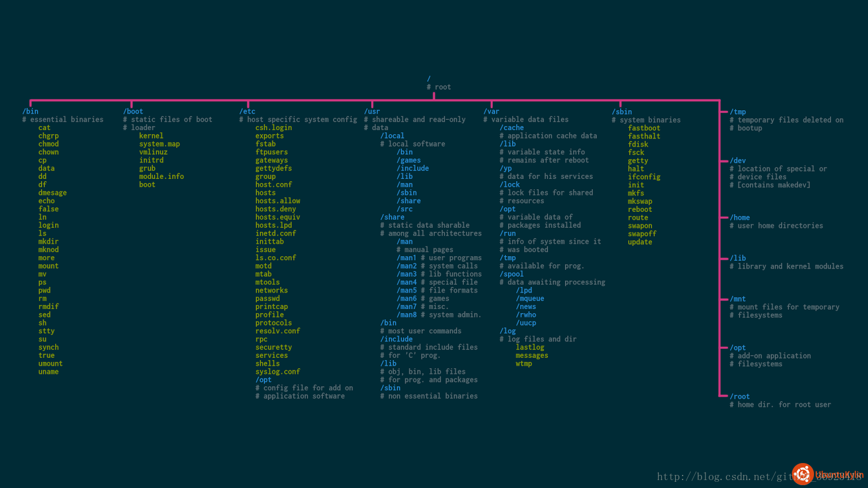This screenshot has width=868, height=488.
Task: Click the 'fstab' entry
Action: coord(265,144)
